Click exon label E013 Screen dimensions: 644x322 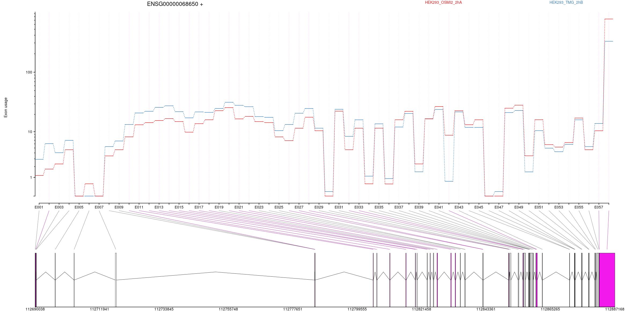tap(159, 207)
